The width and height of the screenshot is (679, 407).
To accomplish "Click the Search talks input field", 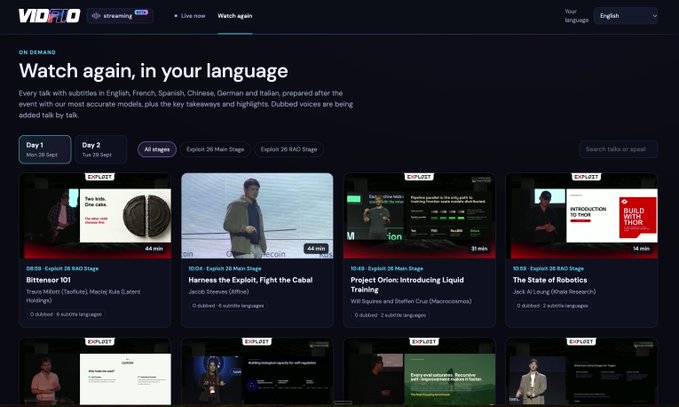I will tap(618, 149).
